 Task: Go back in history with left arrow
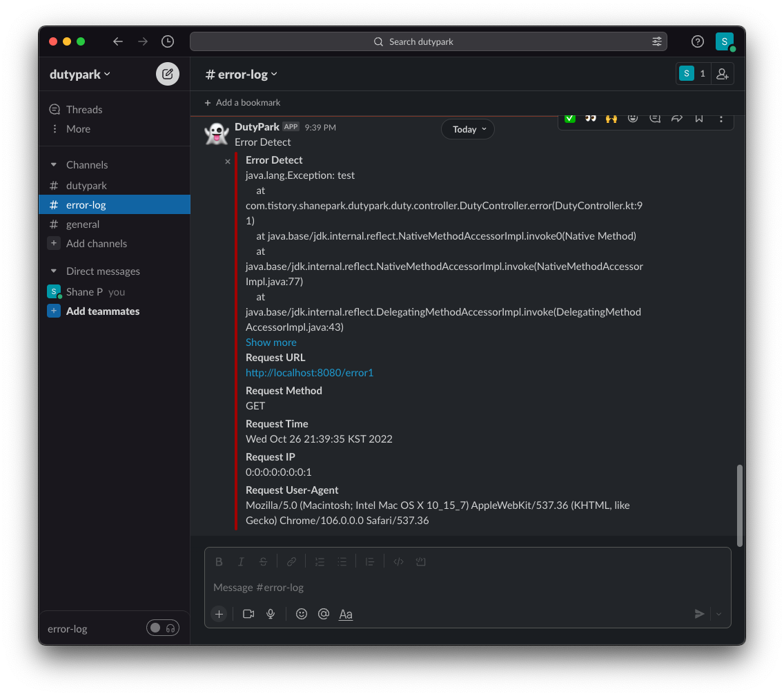pyautogui.click(x=118, y=41)
